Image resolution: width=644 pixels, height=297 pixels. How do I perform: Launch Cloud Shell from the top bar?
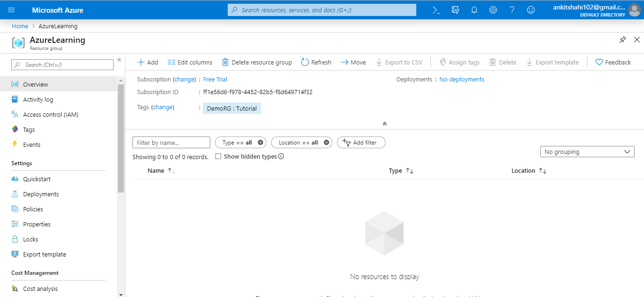coord(437,10)
